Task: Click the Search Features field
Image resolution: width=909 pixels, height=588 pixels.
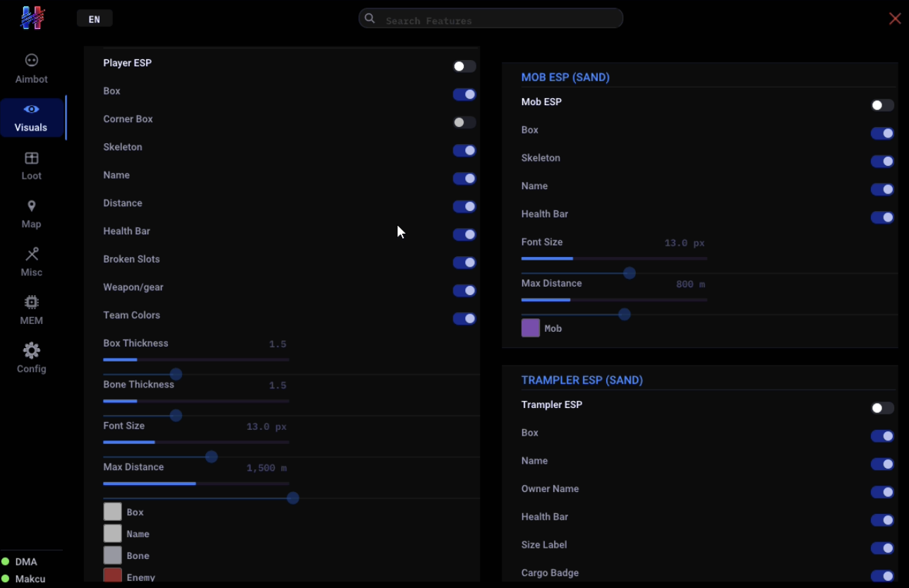Action: click(491, 18)
